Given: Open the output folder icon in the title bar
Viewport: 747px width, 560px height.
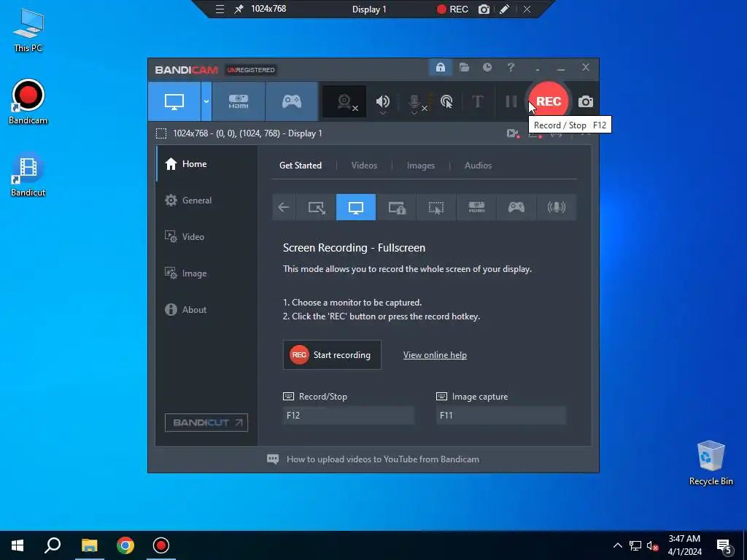Looking at the screenshot, I should click(464, 68).
